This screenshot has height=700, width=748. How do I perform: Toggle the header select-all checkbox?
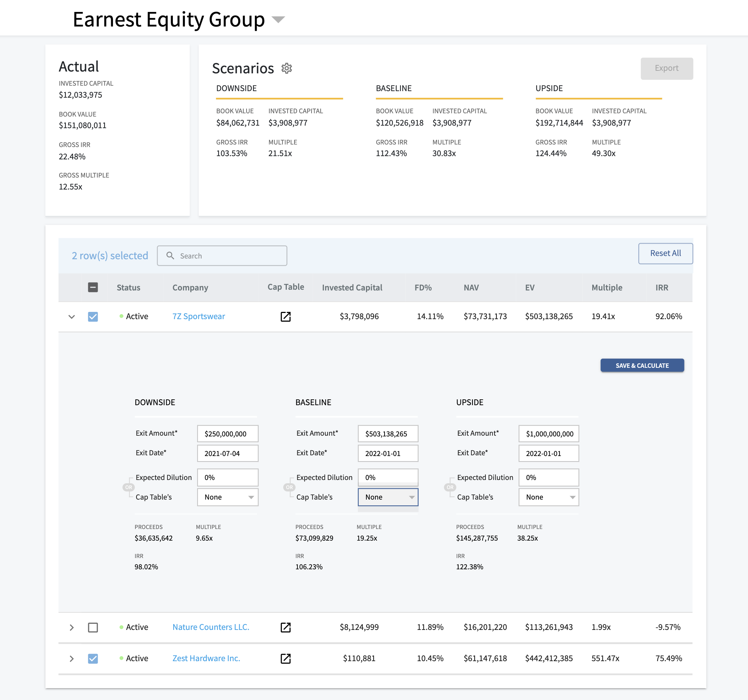93,288
